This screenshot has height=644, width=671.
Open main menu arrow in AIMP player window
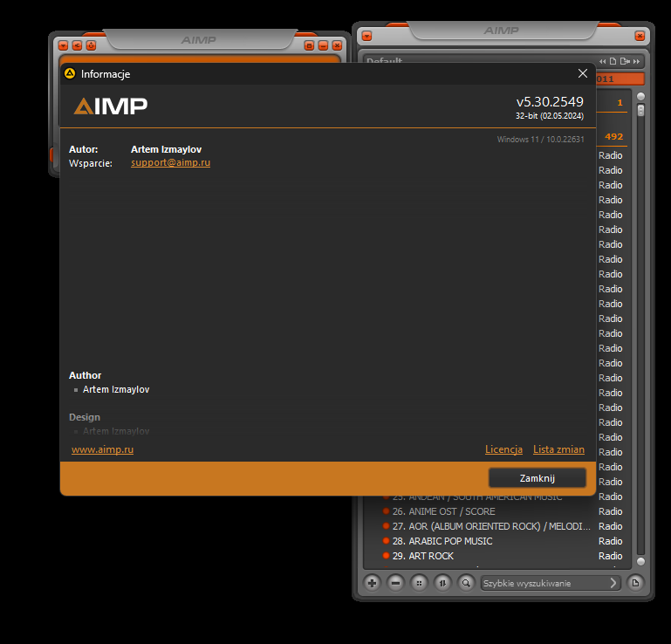(x=64, y=45)
